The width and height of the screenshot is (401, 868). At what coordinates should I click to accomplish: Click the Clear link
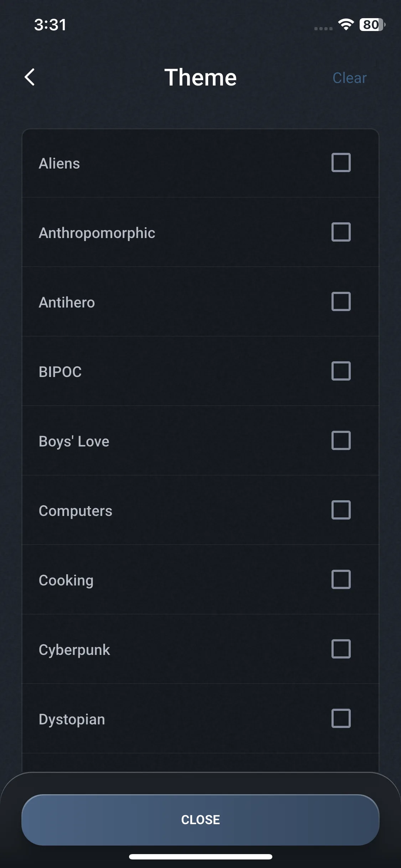click(x=349, y=78)
